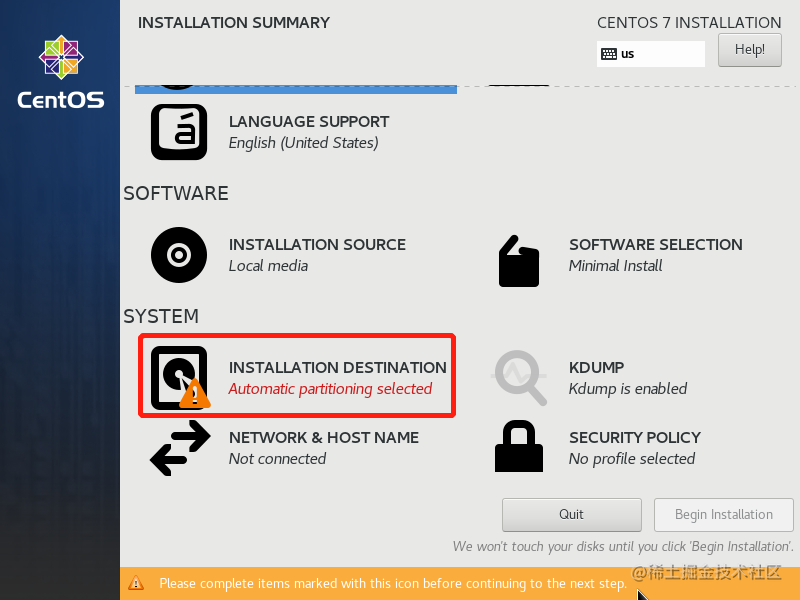Click the 'Please complete items marked' warning message
This screenshot has height=600, width=800.
coord(393,584)
